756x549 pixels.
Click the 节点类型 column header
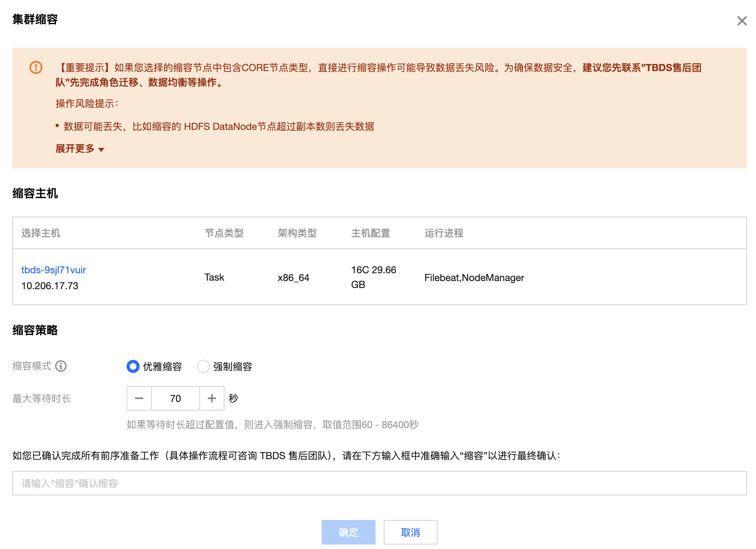coord(224,233)
